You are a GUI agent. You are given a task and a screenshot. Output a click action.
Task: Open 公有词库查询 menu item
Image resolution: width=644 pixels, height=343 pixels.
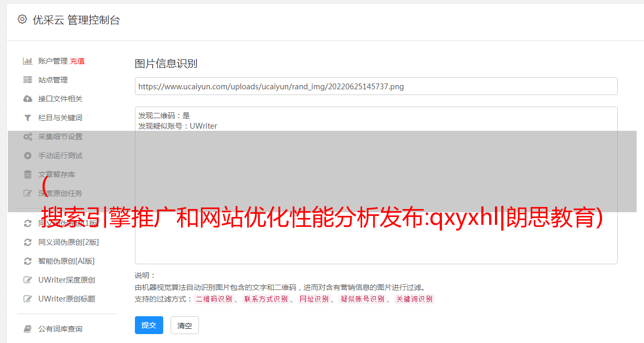coord(60,329)
